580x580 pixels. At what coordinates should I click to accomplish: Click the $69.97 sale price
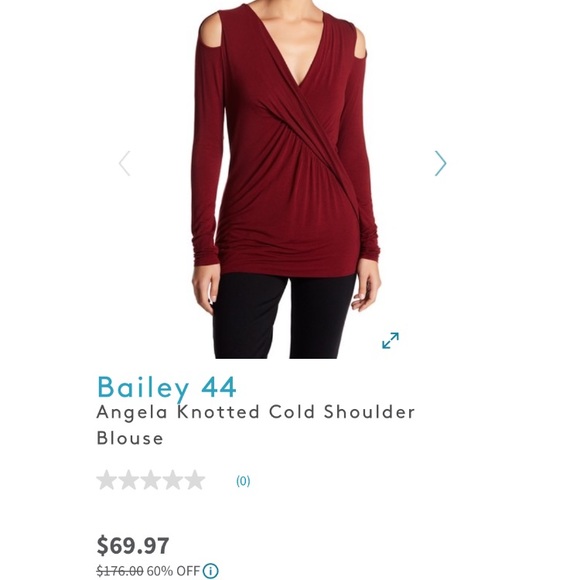(x=133, y=545)
